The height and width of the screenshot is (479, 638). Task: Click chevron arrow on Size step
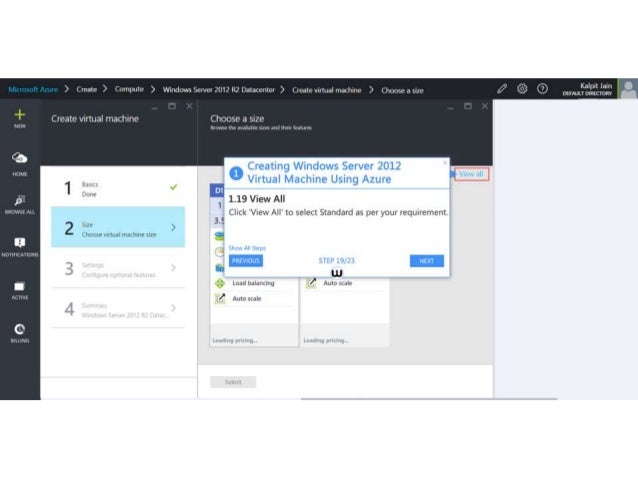pyautogui.click(x=173, y=227)
